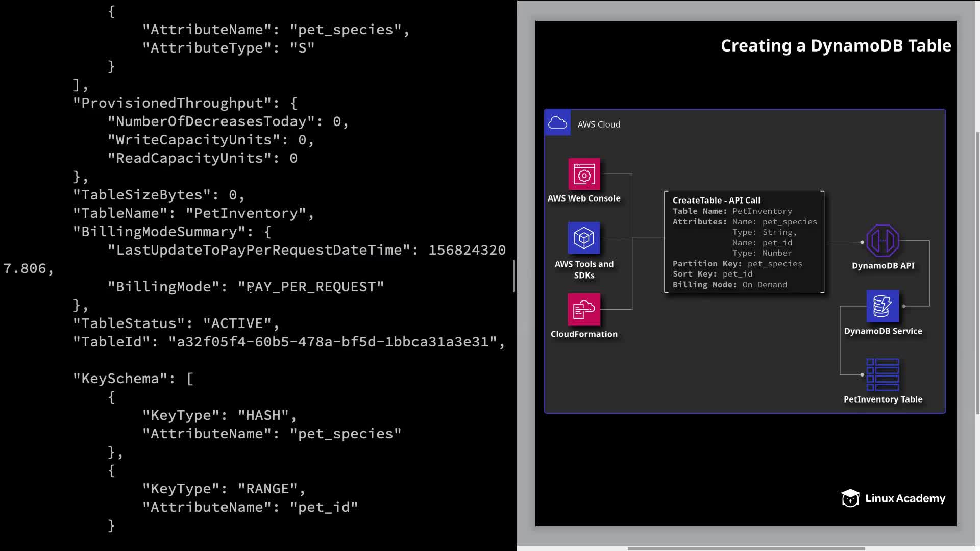This screenshot has height=551, width=980.
Task: Click the AWS Cloud icon
Action: (x=557, y=123)
